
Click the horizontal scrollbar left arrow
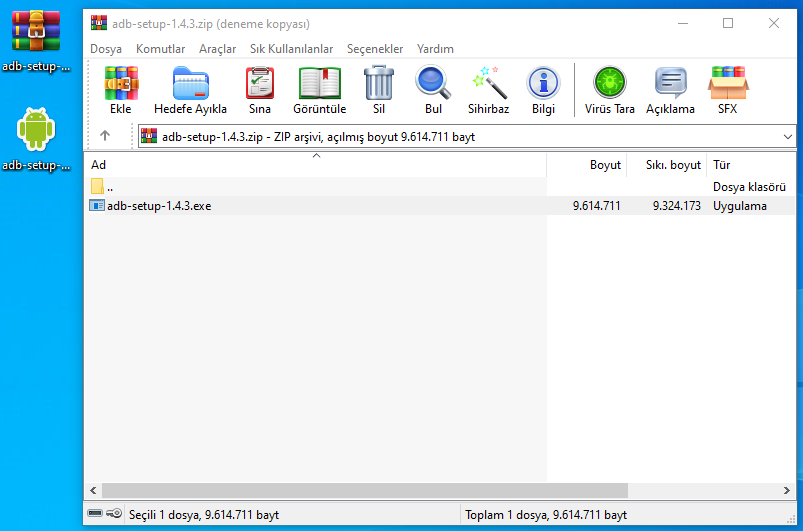tap(93, 490)
